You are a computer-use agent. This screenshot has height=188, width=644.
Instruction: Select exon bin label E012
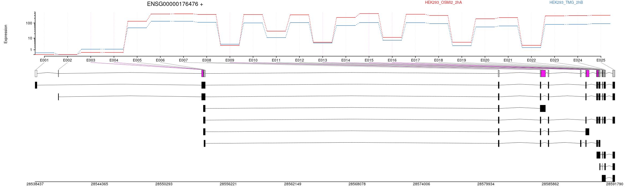(x=299, y=60)
